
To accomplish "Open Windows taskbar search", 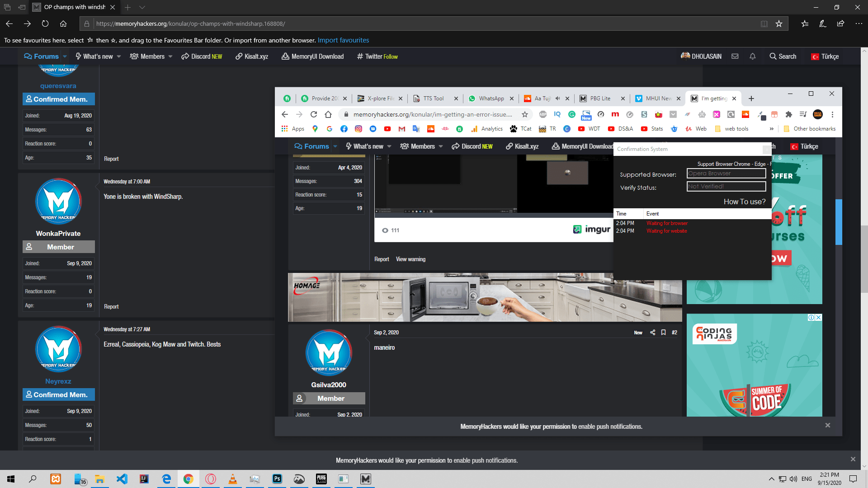I will (x=33, y=479).
